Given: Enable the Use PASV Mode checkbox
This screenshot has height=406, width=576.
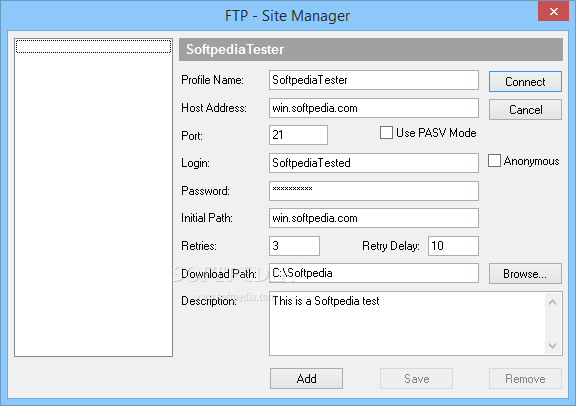Looking at the screenshot, I should (386, 133).
